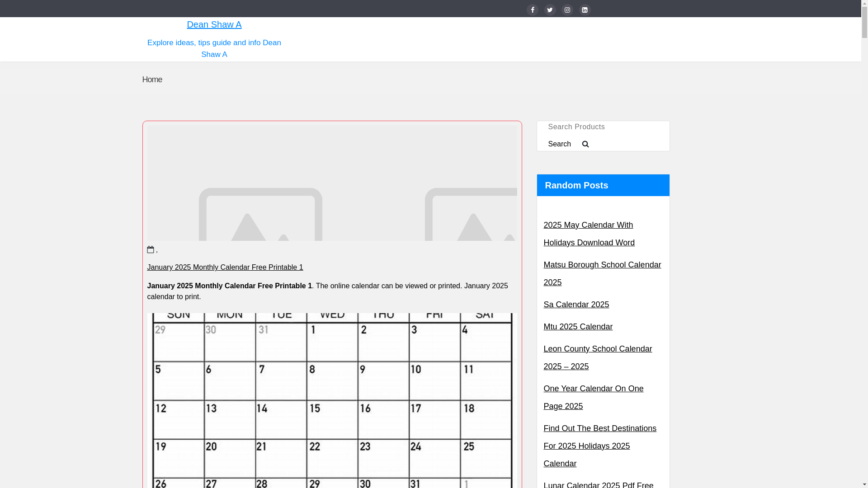The height and width of the screenshot is (488, 868).
Task: Click the January 2025 calendar image
Action: 332,400
